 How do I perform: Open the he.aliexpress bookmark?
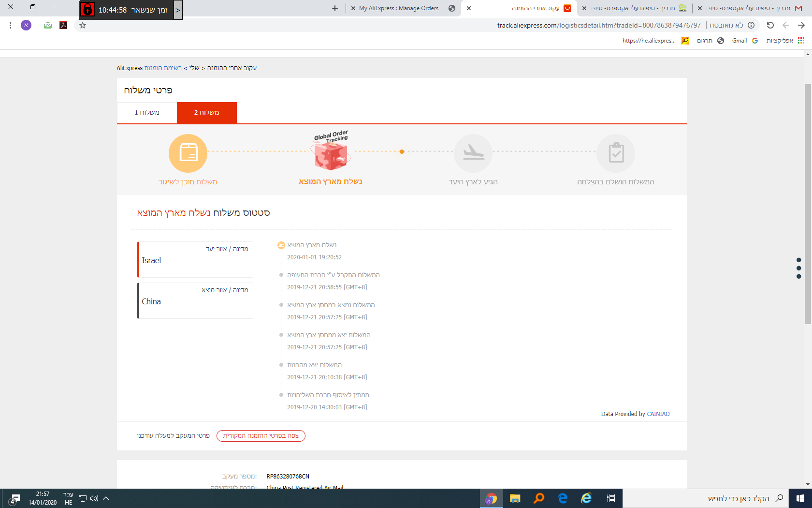click(656, 41)
